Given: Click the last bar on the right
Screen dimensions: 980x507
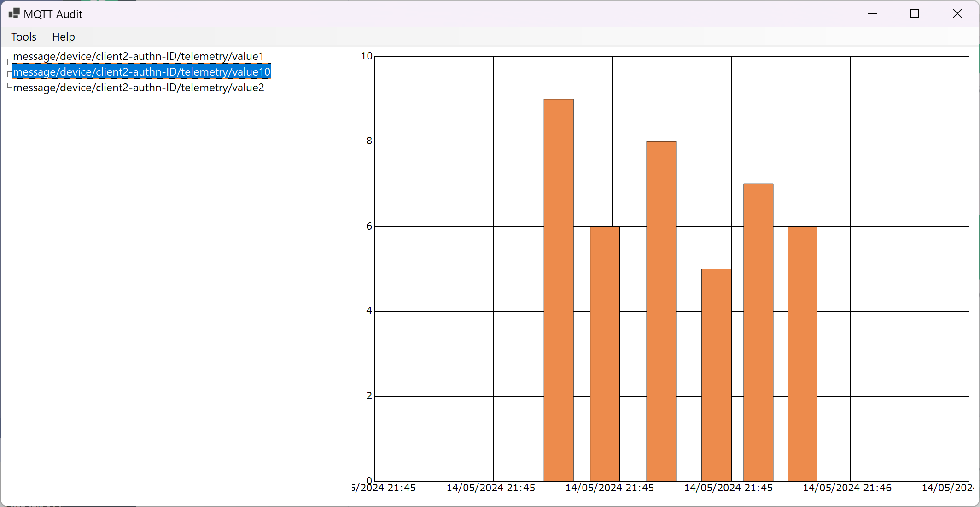Looking at the screenshot, I should pyautogui.click(x=802, y=354).
